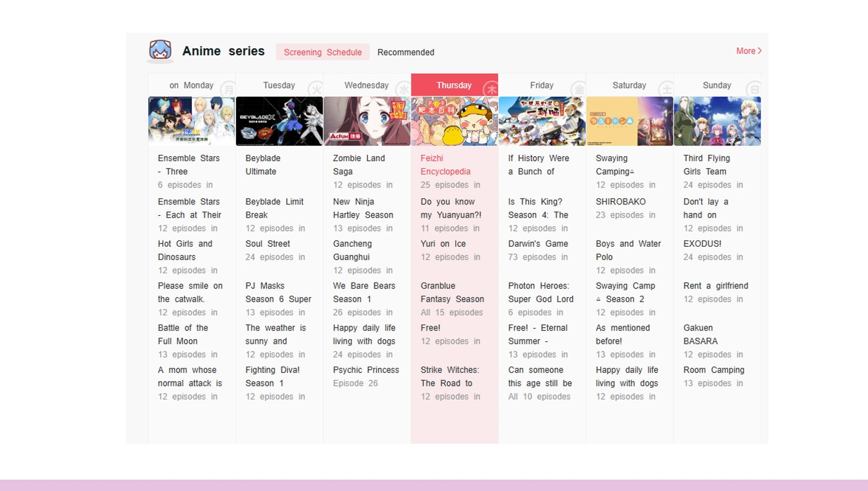
Task: Open the Darwin's Game link
Action: coord(538,244)
